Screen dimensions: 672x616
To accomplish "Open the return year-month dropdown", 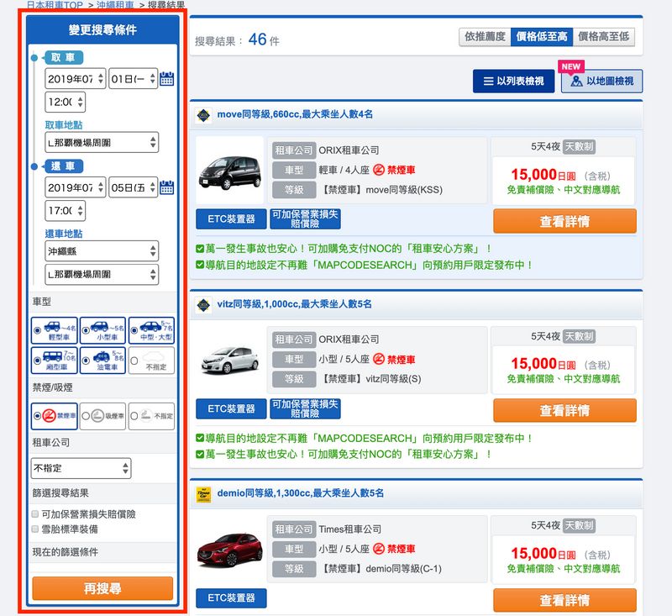I will [x=75, y=187].
